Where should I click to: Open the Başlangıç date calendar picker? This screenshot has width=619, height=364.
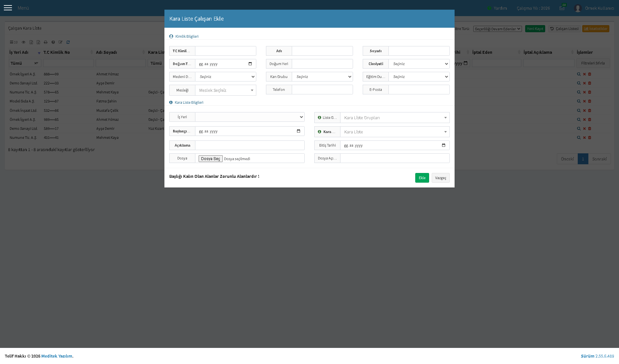pyautogui.click(x=299, y=131)
